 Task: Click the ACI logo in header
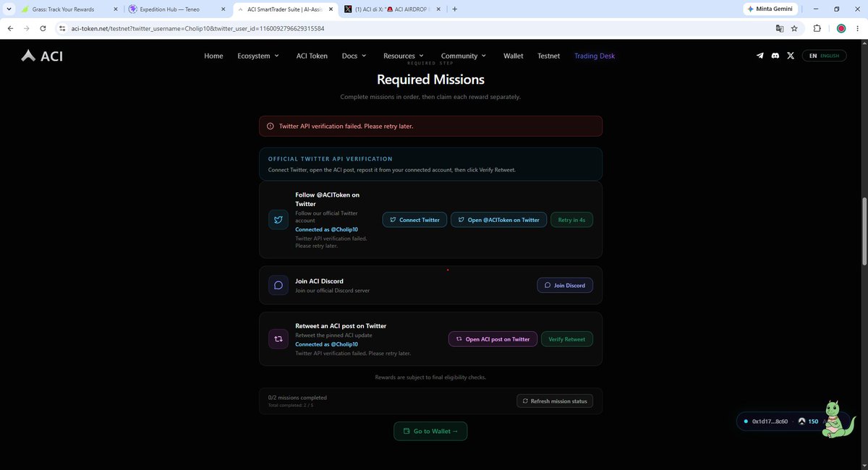42,56
